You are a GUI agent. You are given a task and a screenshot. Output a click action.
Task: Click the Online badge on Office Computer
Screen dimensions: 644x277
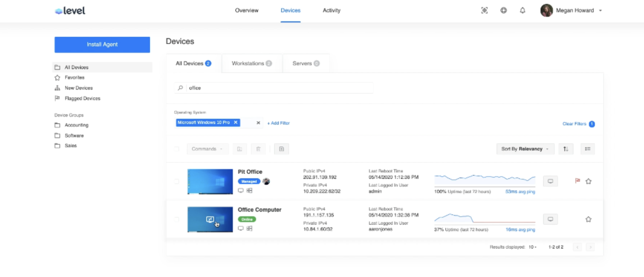coord(247,219)
